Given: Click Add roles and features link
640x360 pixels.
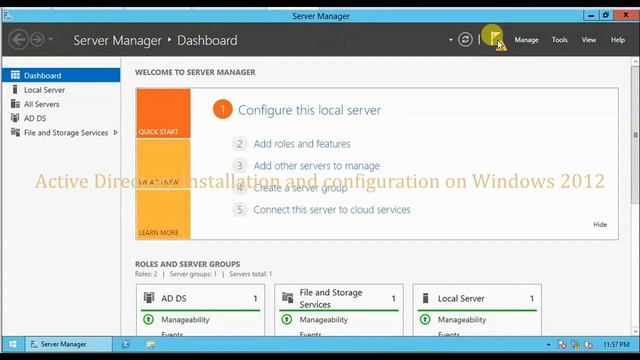Looking at the screenshot, I should [x=302, y=144].
